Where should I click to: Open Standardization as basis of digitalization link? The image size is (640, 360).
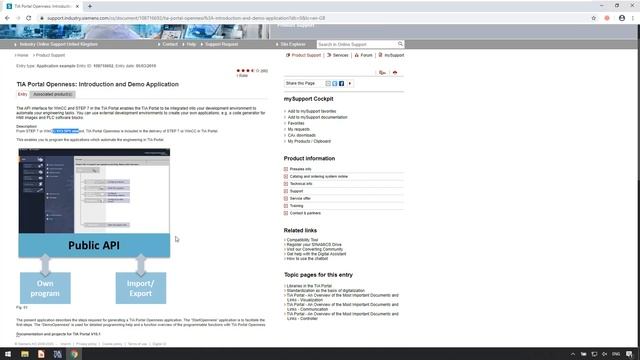[326, 291]
